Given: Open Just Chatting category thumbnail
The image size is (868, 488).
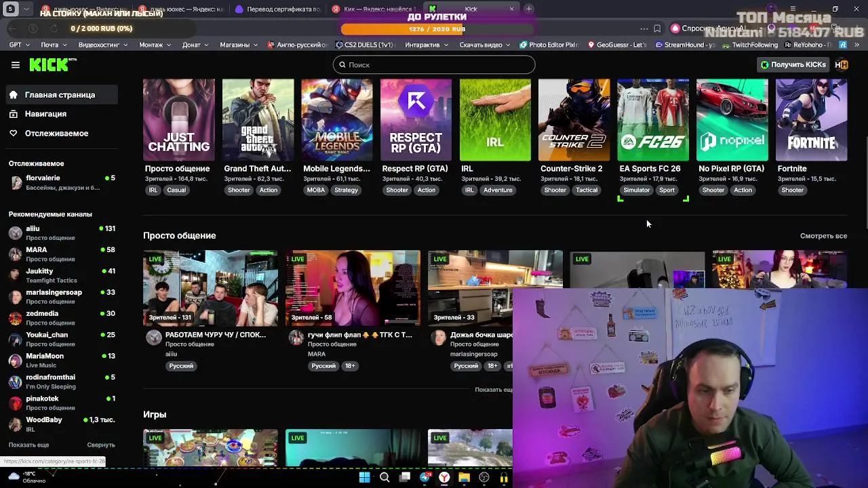Looking at the screenshot, I should 179,120.
